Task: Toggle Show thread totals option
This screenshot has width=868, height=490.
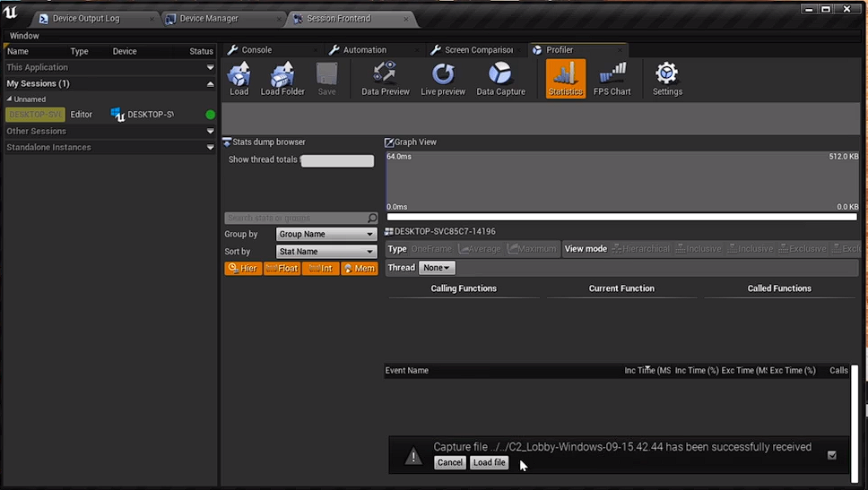Action: coord(337,160)
